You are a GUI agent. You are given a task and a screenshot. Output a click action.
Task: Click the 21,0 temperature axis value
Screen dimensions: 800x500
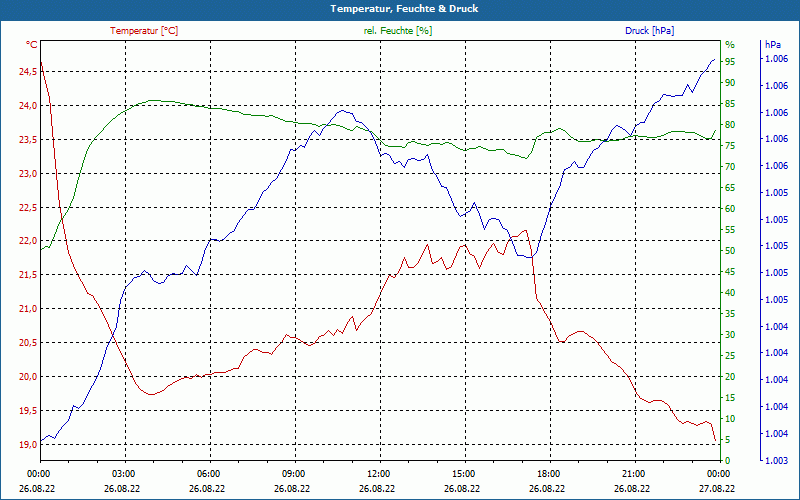click(28, 309)
